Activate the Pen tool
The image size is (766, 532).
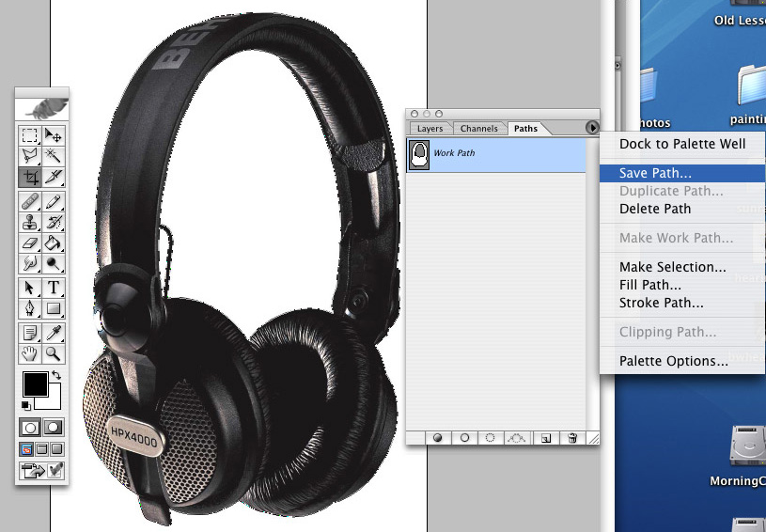(30, 308)
